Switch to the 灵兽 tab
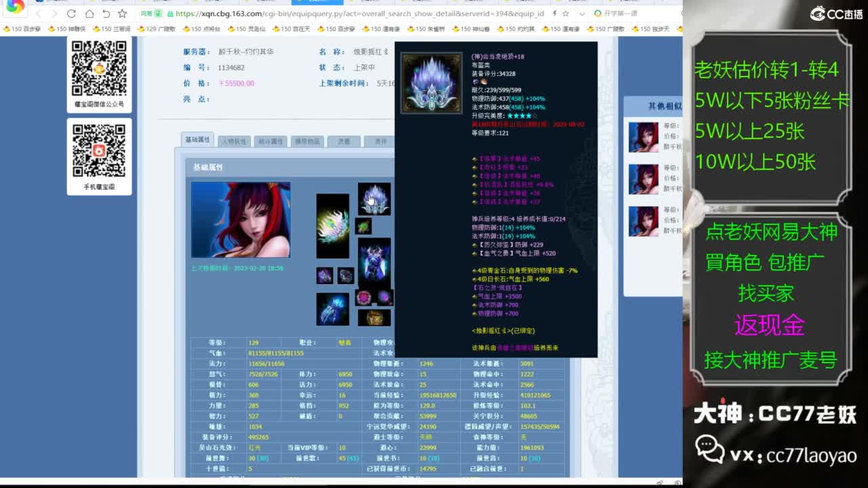This screenshot has height=488, width=868. tap(344, 141)
